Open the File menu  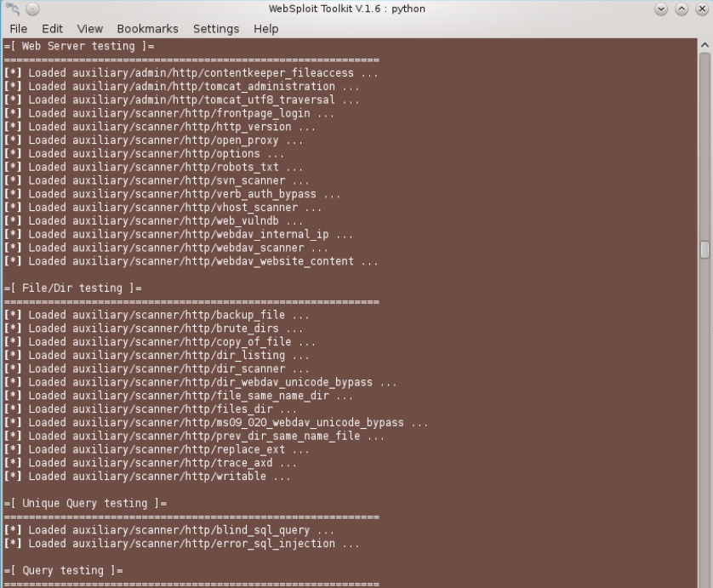[x=18, y=29]
